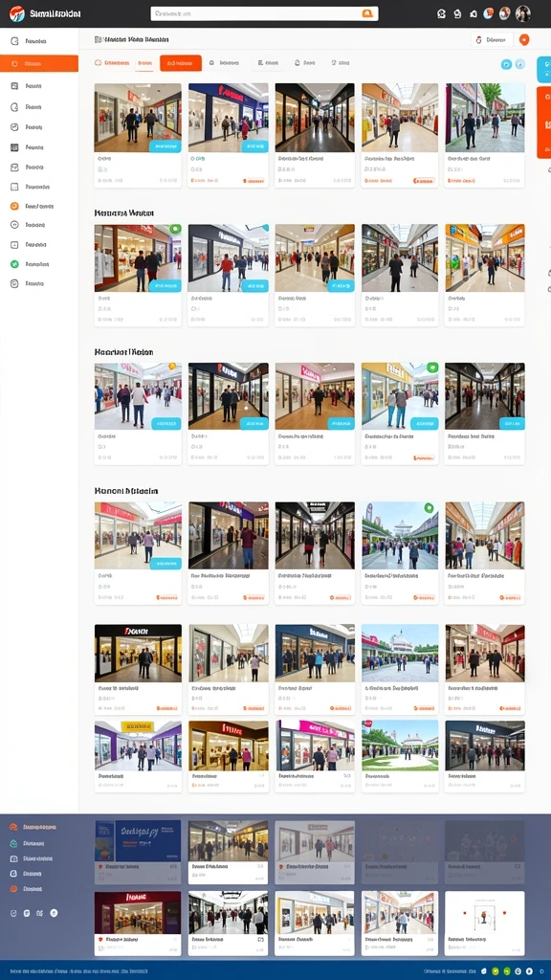Open the blue banner thumbnail in the footer section

click(x=138, y=840)
